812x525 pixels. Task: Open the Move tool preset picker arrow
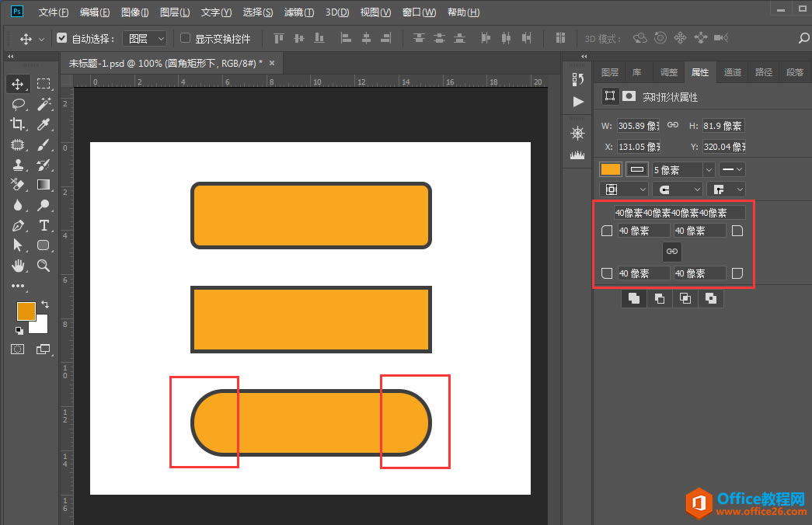click(x=41, y=39)
